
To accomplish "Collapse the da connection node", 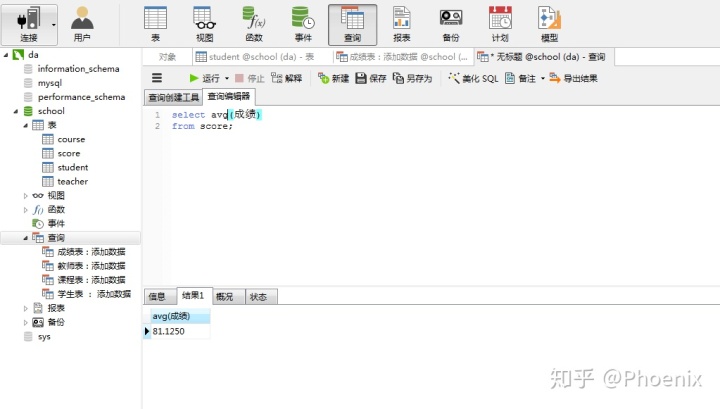I will click(x=6, y=55).
